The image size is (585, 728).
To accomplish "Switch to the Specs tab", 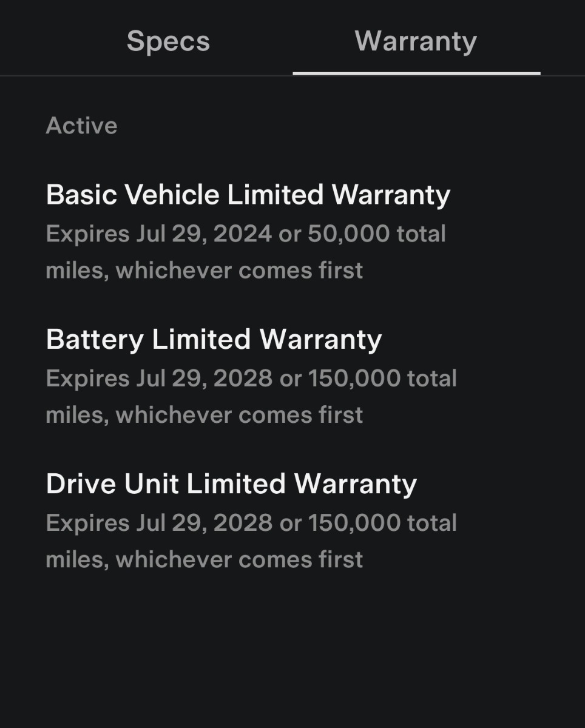I will [x=168, y=41].
